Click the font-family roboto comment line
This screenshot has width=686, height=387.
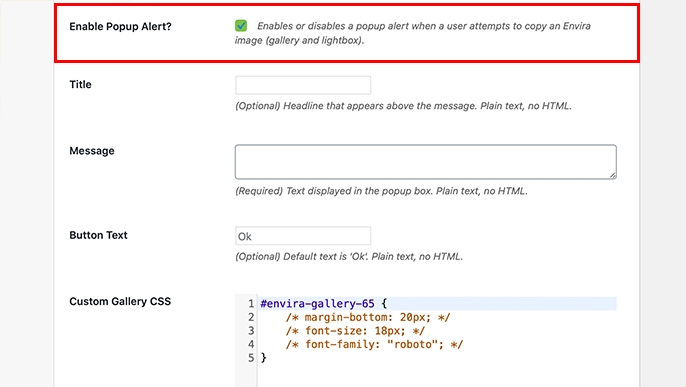(x=374, y=345)
